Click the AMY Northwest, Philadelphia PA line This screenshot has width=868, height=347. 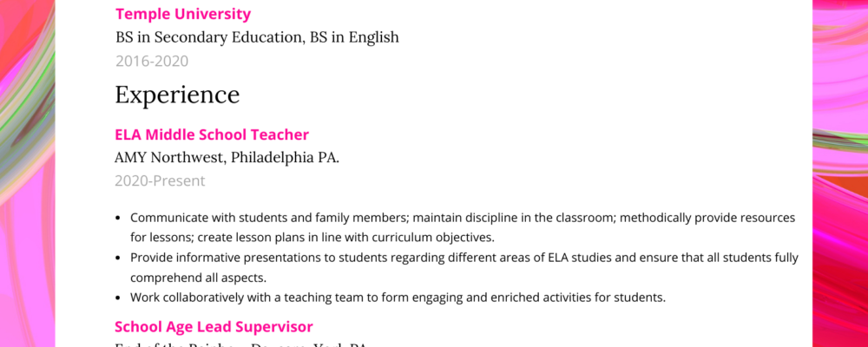[227, 158]
